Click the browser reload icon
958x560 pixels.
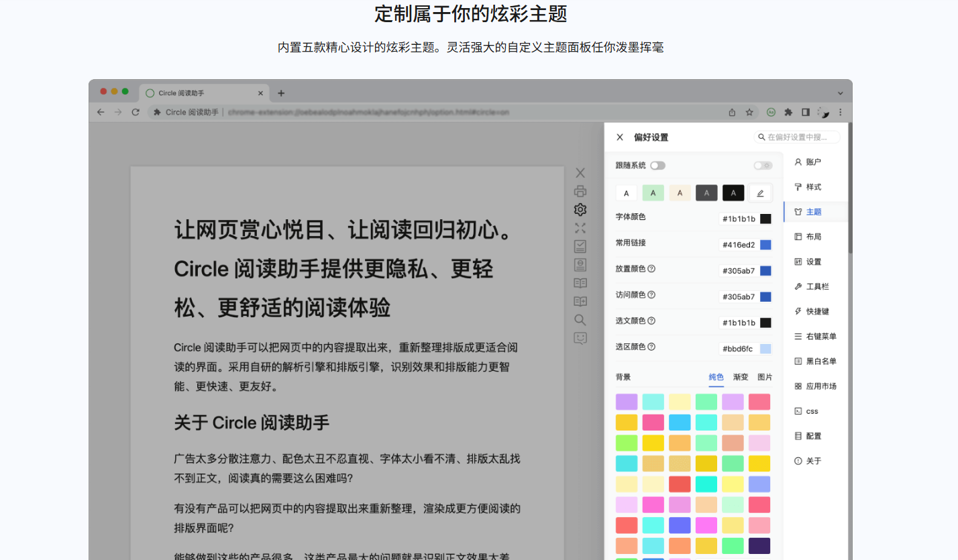(x=136, y=112)
